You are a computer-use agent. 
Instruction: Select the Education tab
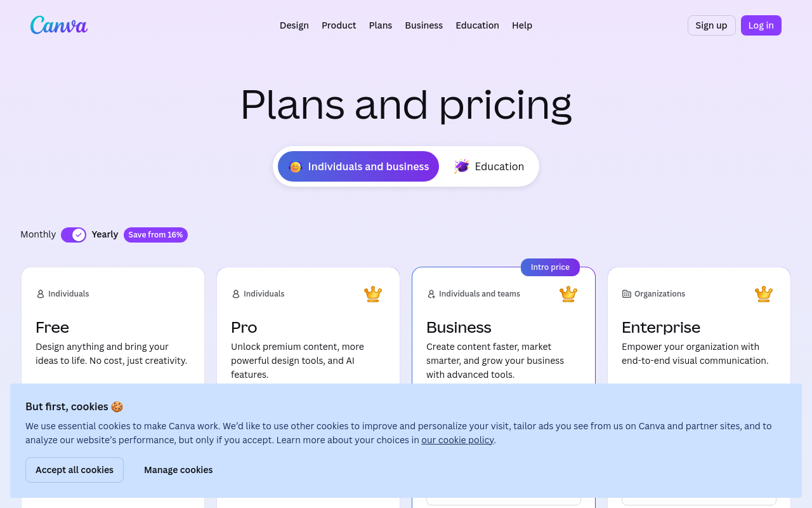(488, 166)
